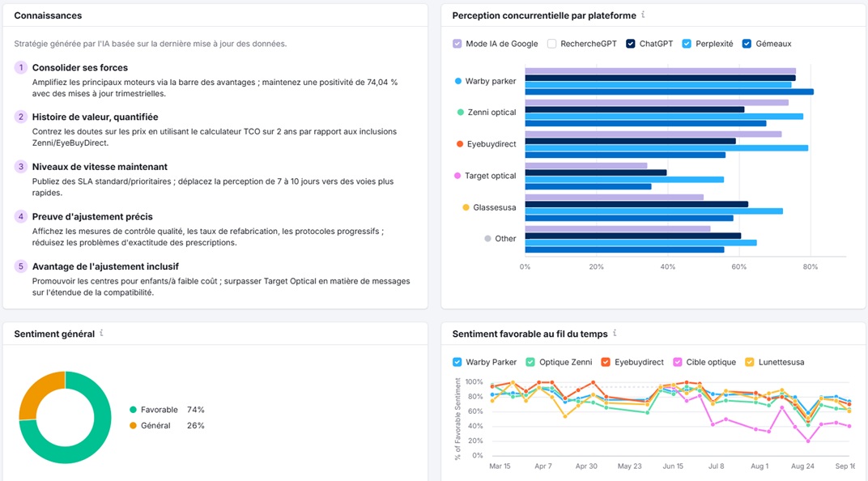
Task: Toggle the Optique Zenni series checkbox
Action: pos(530,362)
